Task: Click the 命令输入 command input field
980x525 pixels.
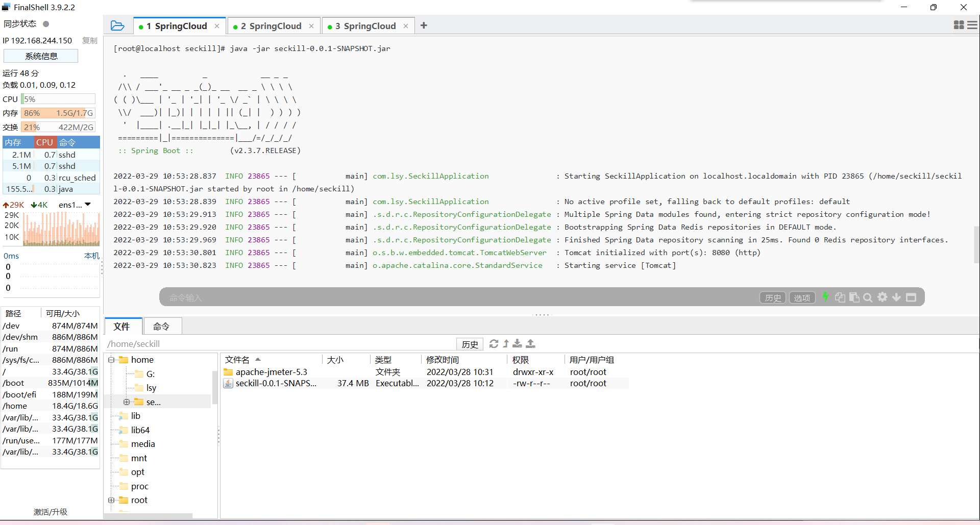Action: (x=459, y=297)
